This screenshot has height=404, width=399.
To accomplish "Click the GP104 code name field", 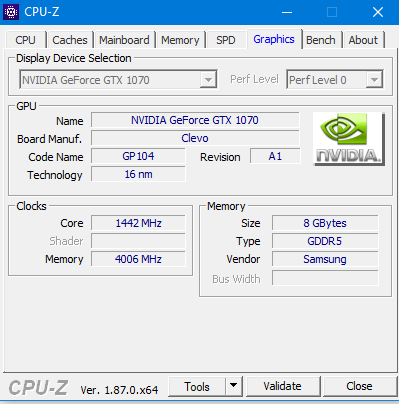I will (138, 156).
